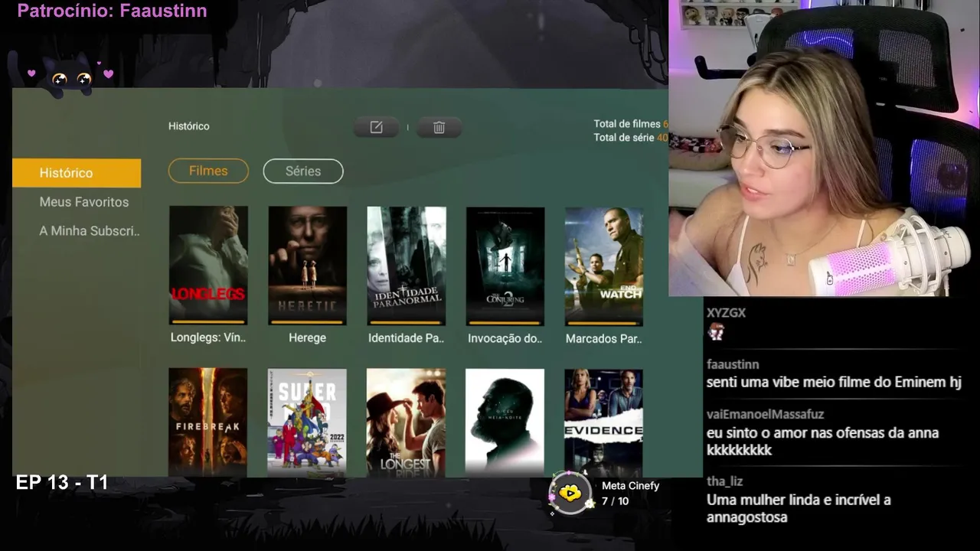
Task: Select the Histórico sidebar item
Action: 77,173
